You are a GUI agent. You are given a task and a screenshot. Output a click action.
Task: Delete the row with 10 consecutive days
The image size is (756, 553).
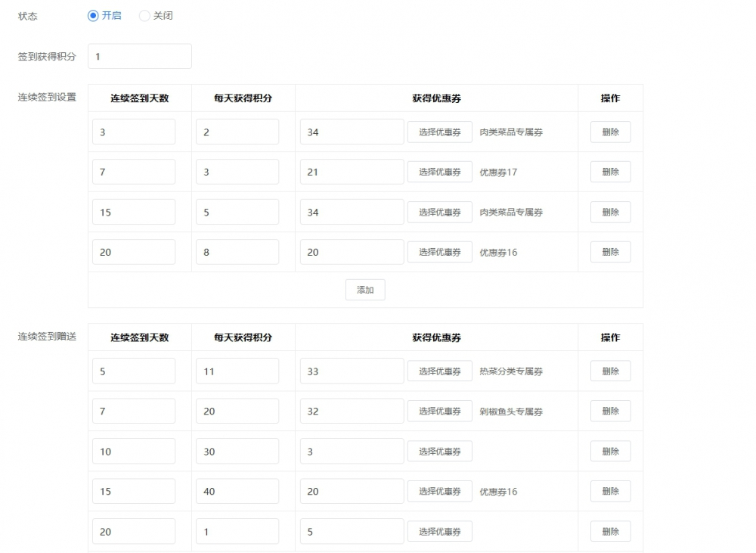pos(610,452)
